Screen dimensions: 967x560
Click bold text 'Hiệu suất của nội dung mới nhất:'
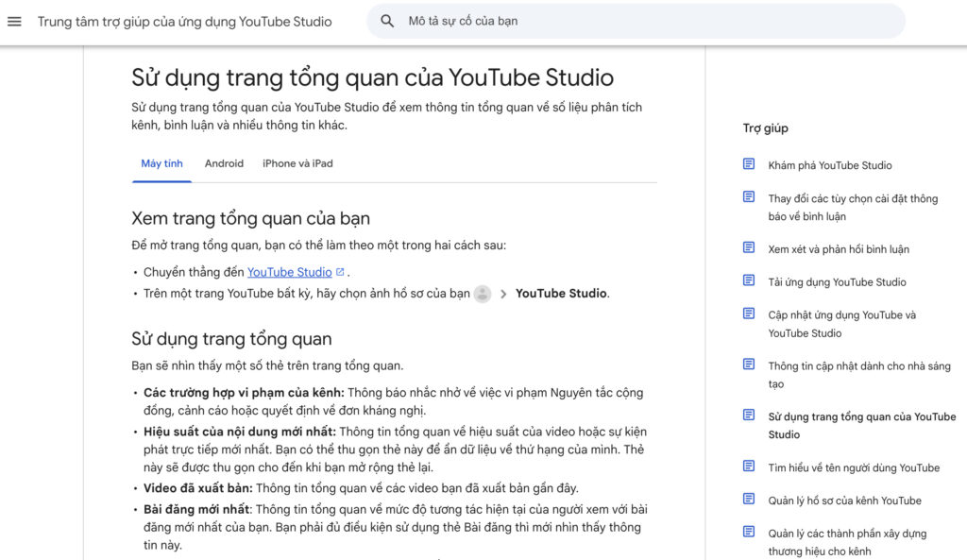240,432
